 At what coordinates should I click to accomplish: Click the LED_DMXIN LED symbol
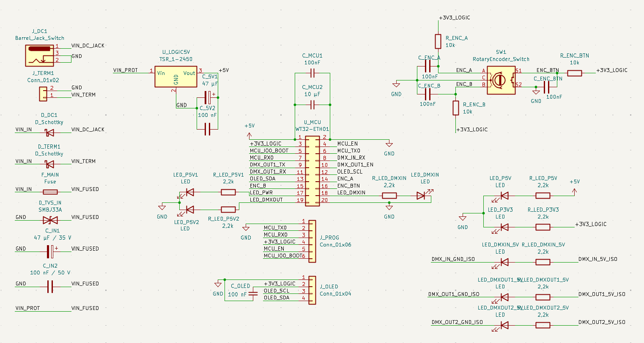[421, 195]
